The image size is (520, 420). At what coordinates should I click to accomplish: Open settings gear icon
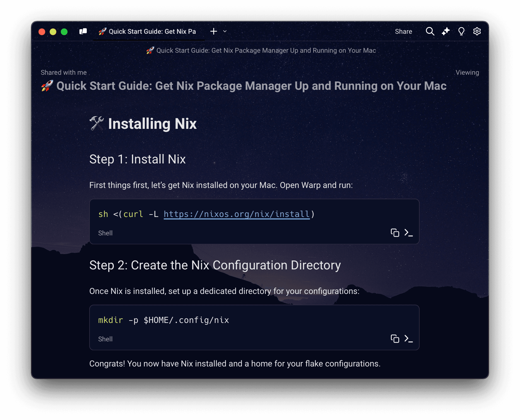point(477,31)
